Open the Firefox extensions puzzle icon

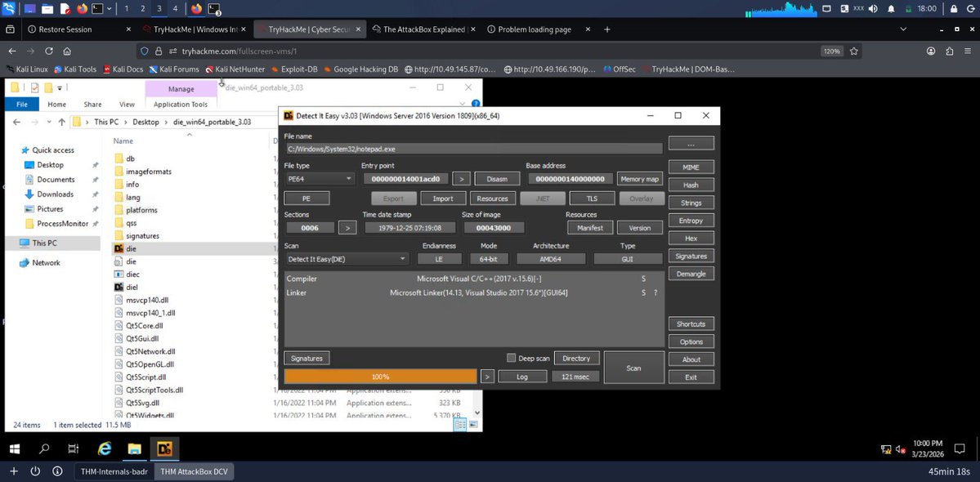coord(950,51)
